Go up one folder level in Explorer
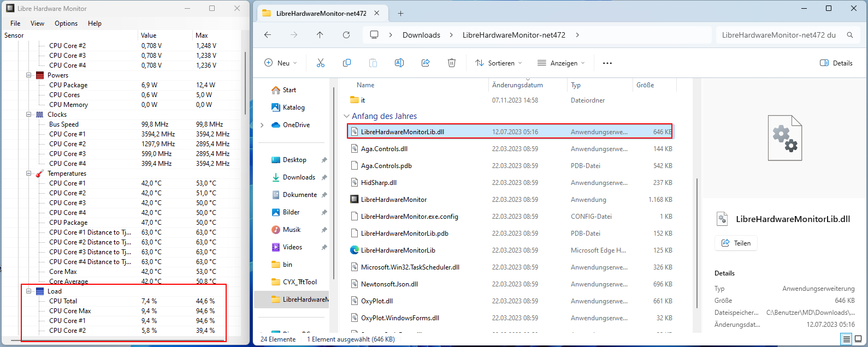868x347 pixels. 320,35
